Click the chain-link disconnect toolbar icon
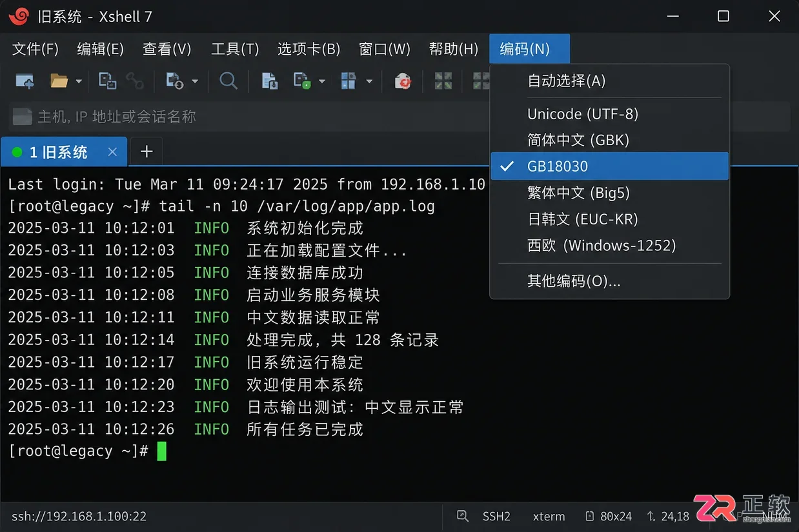The image size is (799, 532). (135, 81)
